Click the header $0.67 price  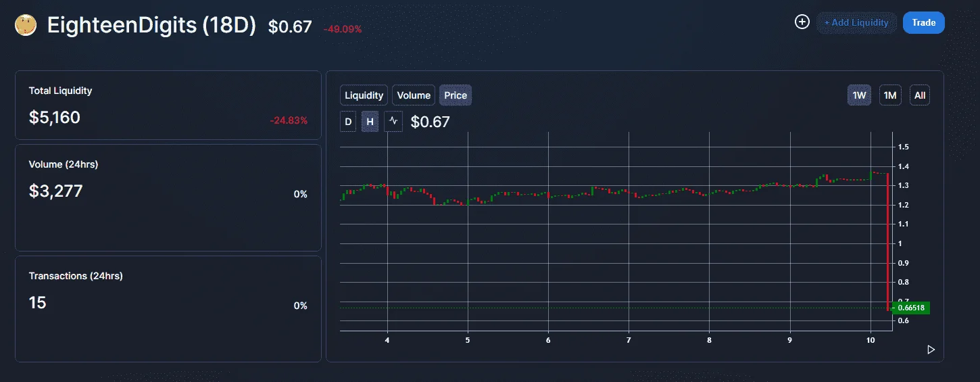click(x=290, y=27)
